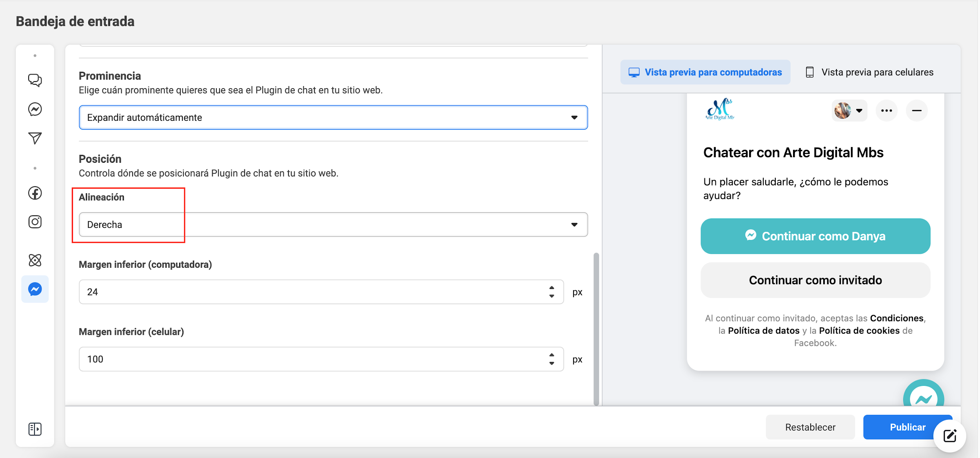
Task: Click the compose edit pencil icon
Action: point(950,436)
